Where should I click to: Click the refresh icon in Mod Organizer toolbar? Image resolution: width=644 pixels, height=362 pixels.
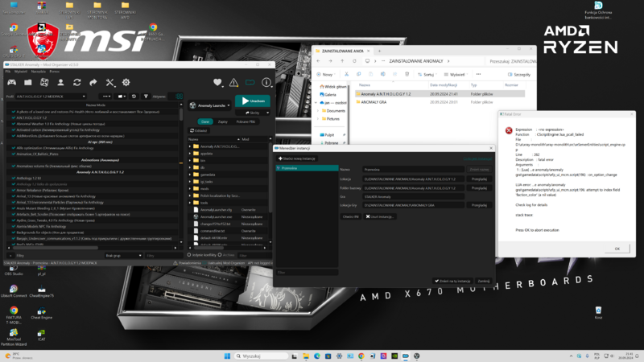click(76, 82)
